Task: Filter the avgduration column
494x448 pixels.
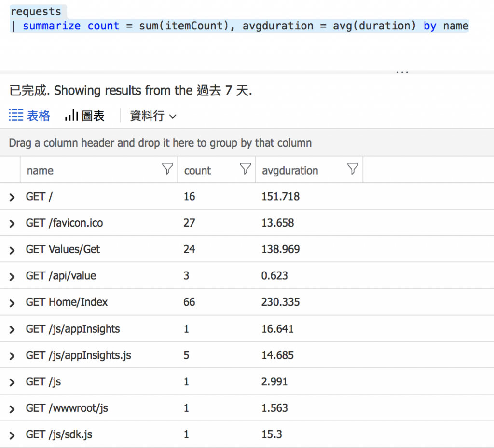Action: [x=353, y=169]
